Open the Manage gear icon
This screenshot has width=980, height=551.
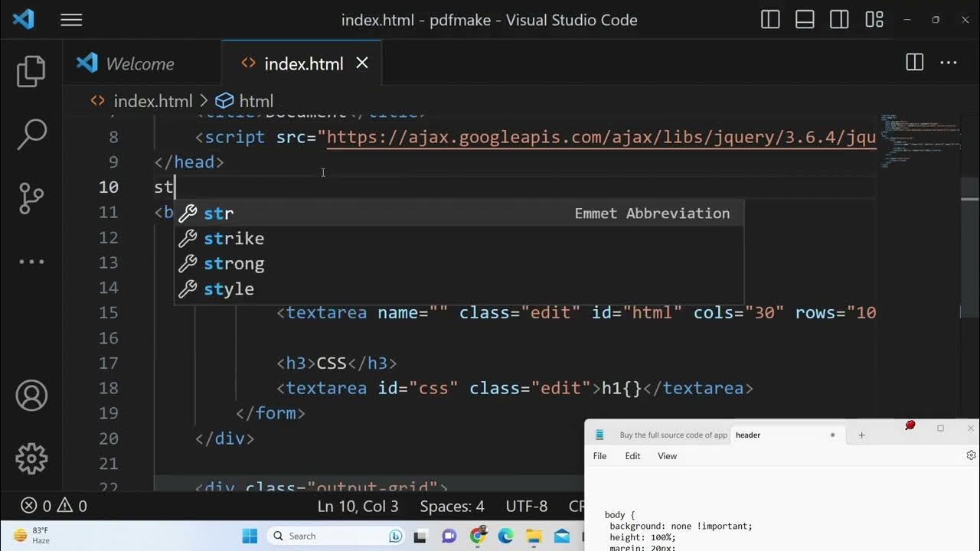click(x=31, y=458)
